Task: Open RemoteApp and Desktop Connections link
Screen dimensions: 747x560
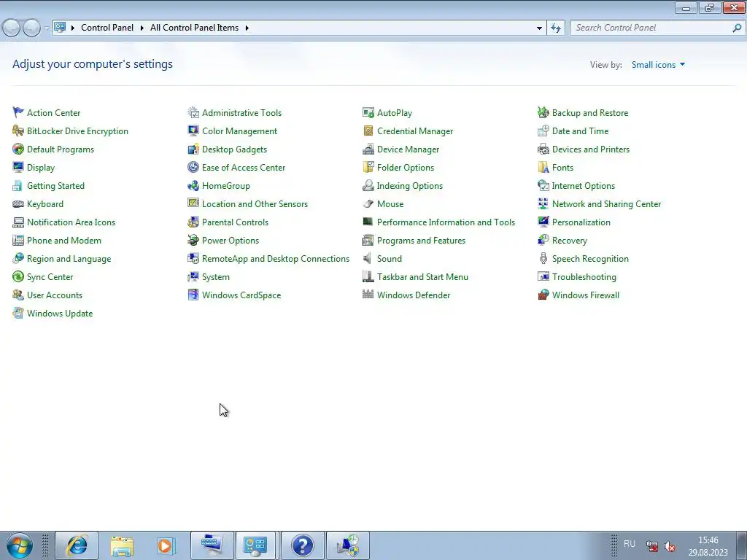Action: click(x=276, y=259)
